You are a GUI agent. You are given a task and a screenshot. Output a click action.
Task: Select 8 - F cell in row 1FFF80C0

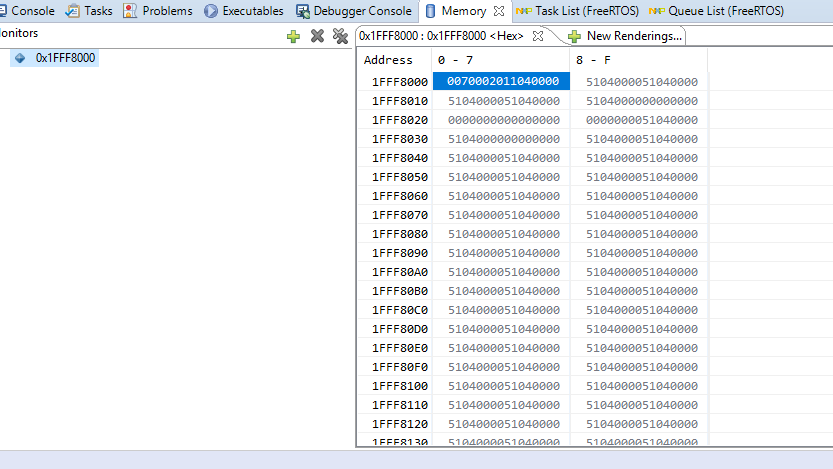coord(641,310)
